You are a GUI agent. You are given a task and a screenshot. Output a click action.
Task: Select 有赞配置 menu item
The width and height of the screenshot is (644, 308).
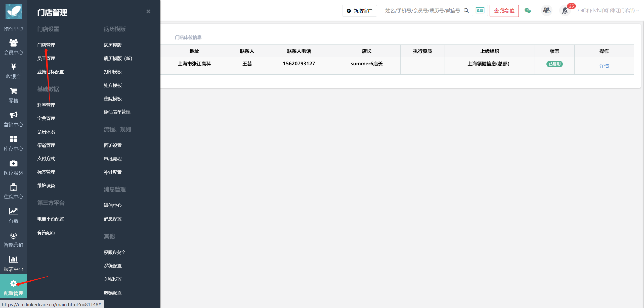point(46,232)
